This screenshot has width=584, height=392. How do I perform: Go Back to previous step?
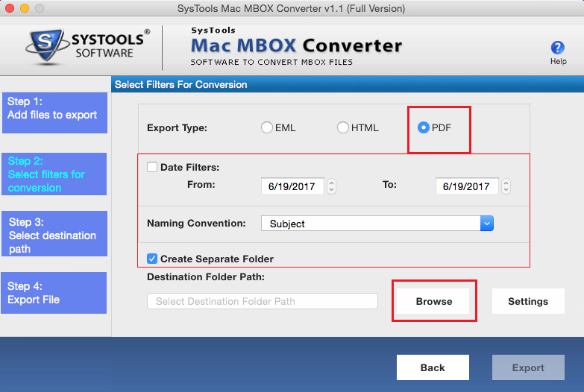433,367
